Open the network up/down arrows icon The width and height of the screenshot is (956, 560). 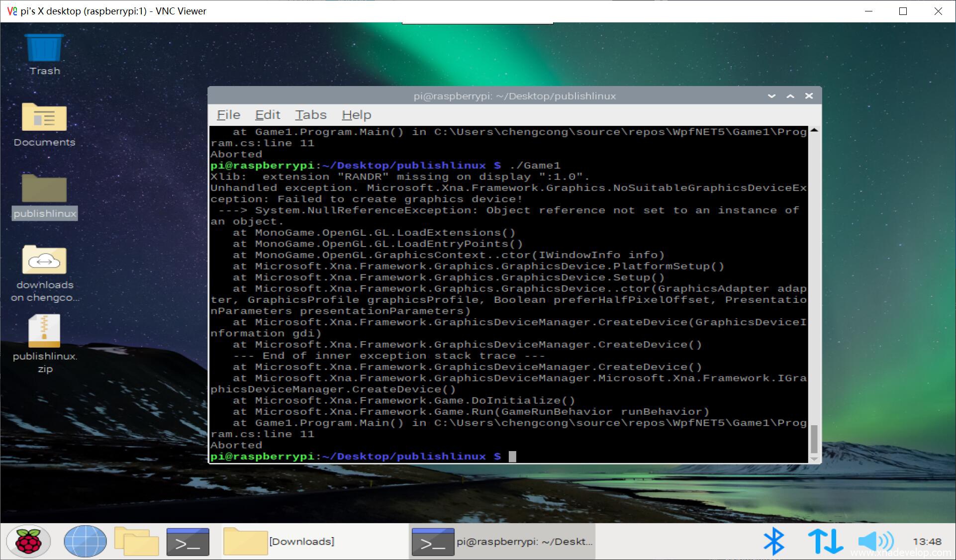(x=825, y=541)
